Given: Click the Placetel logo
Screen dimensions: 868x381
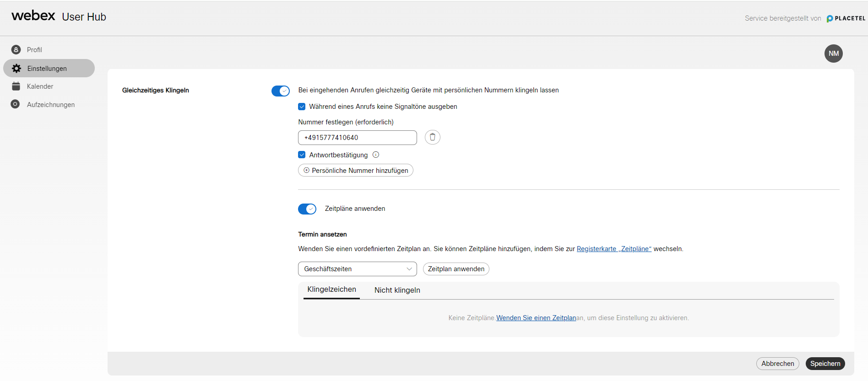Looking at the screenshot, I should pos(846,19).
